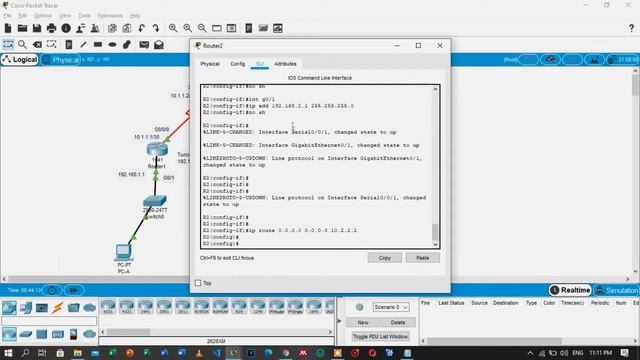Open Windows taskbar search
Screen dimensions: 640x360
tap(25, 353)
